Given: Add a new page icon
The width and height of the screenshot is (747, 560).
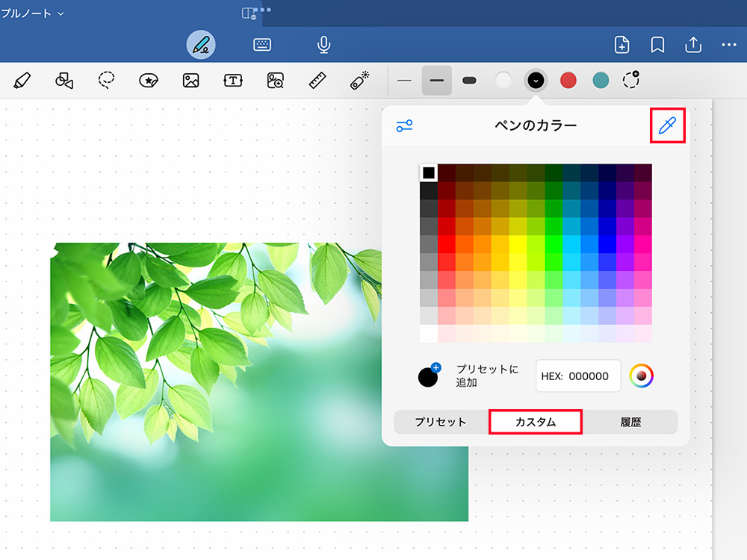Looking at the screenshot, I should pos(622,45).
